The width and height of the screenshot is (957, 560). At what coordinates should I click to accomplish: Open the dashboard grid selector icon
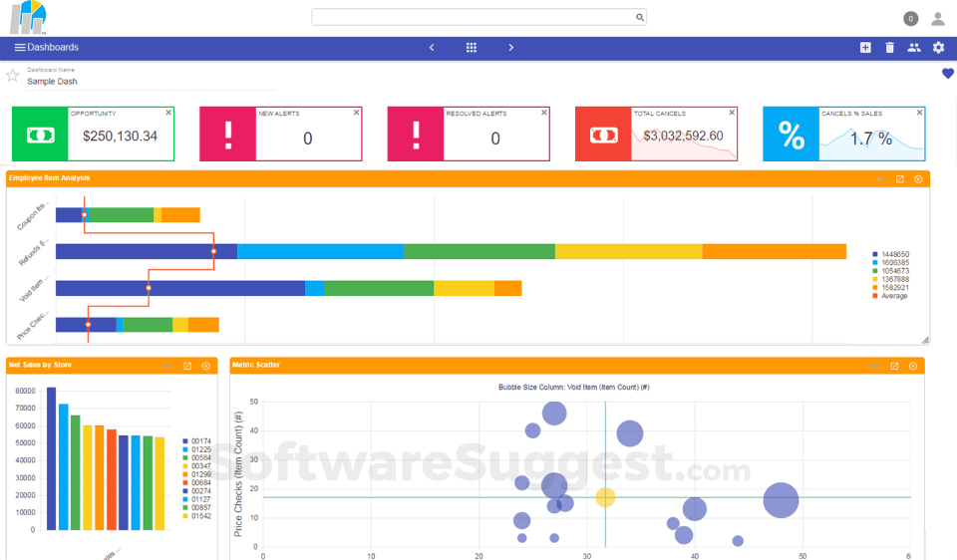[472, 47]
